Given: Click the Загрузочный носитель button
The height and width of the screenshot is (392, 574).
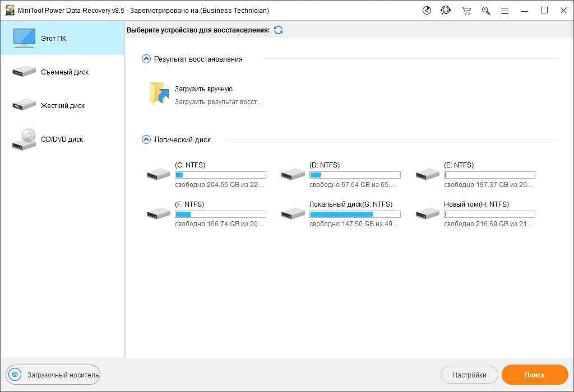Looking at the screenshot, I should (53, 375).
